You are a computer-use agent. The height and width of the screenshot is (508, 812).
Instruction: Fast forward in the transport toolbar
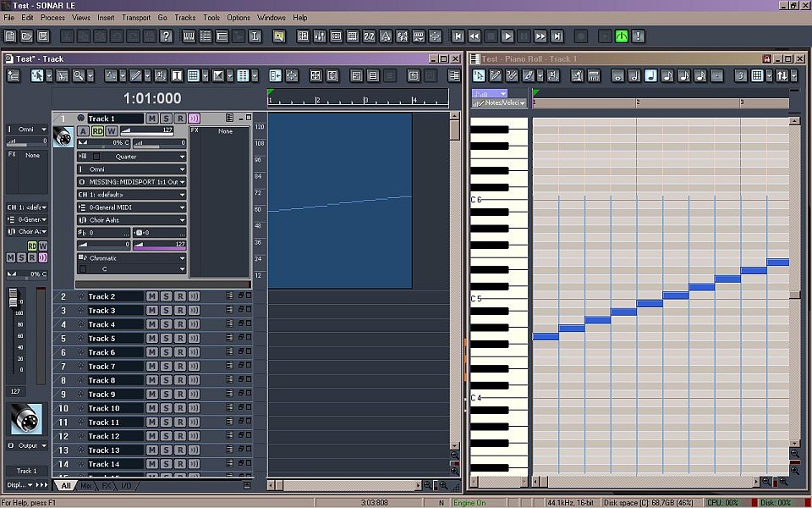(540, 36)
